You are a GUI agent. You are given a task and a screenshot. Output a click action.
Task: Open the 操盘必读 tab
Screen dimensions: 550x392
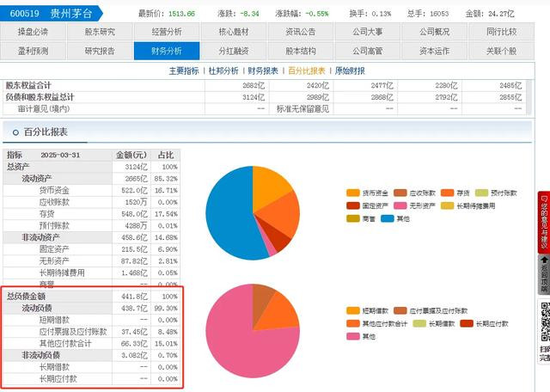33,32
